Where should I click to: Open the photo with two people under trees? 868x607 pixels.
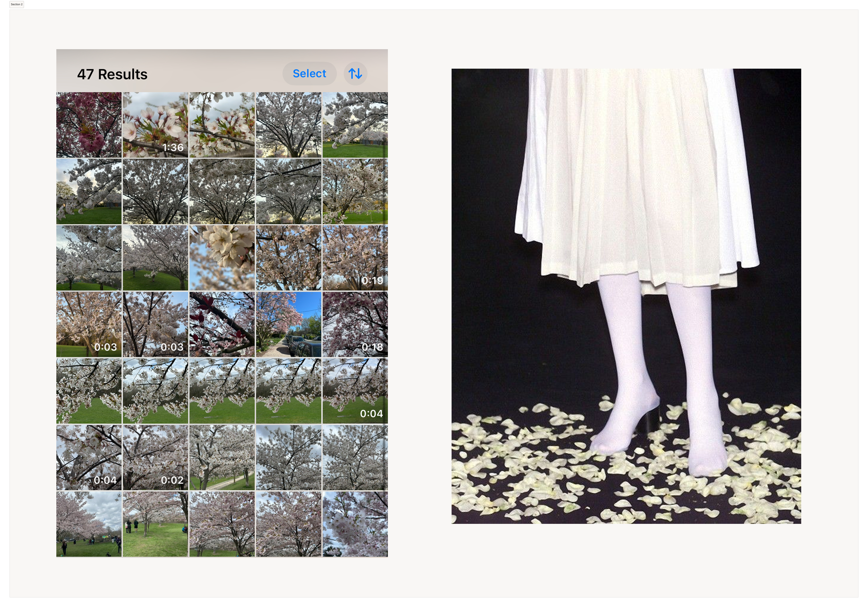tap(155, 524)
